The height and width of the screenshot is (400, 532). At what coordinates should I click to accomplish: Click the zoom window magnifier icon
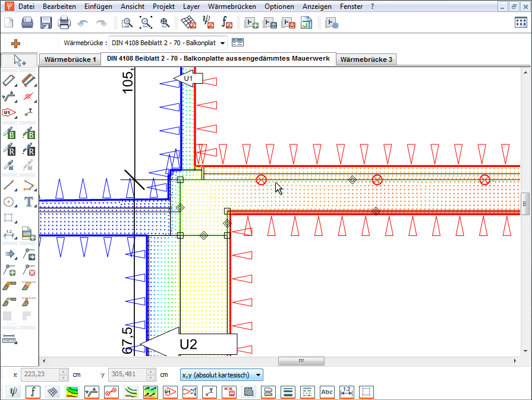(127, 23)
